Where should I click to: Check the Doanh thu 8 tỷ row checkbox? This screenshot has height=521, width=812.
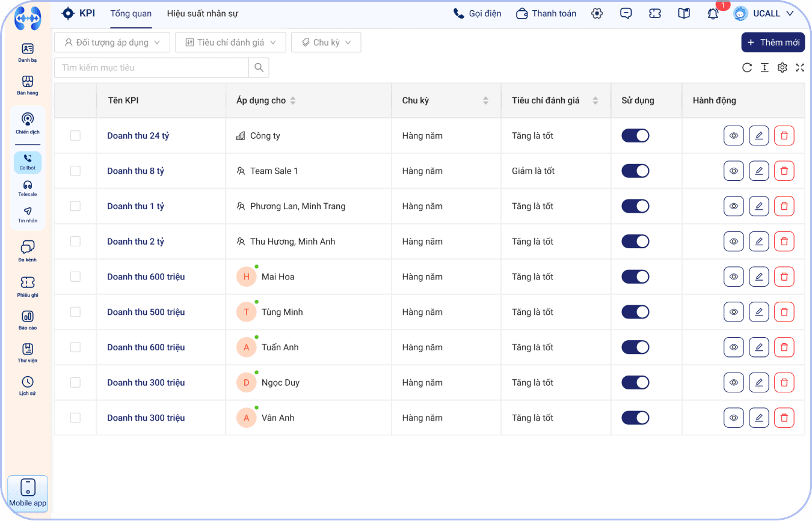pyautogui.click(x=75, y=171)
